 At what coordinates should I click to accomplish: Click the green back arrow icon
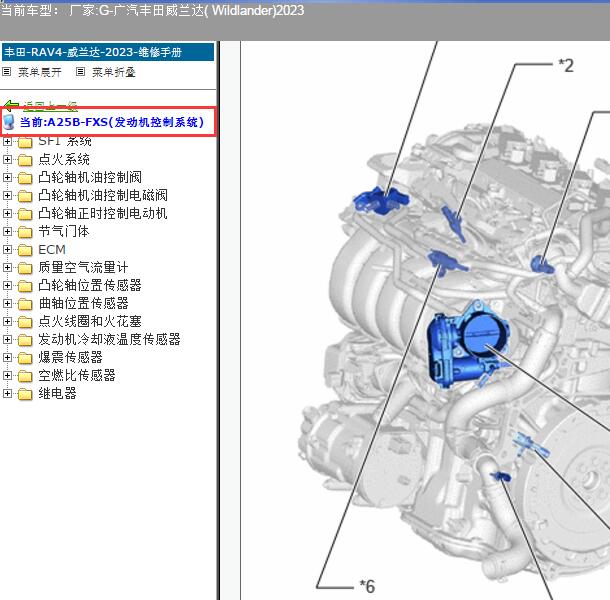(x=12, y=105)
